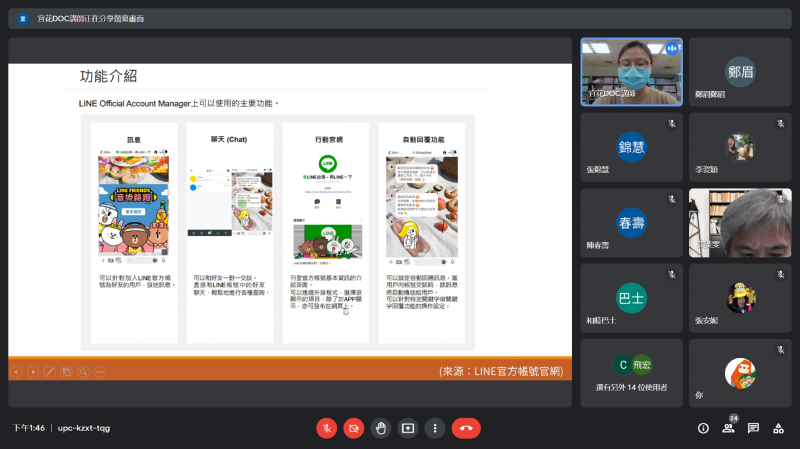Click the muted mic icon on 巴士 tile
Viewport: 800px width, 449px height.
click(x=672, y=275)
